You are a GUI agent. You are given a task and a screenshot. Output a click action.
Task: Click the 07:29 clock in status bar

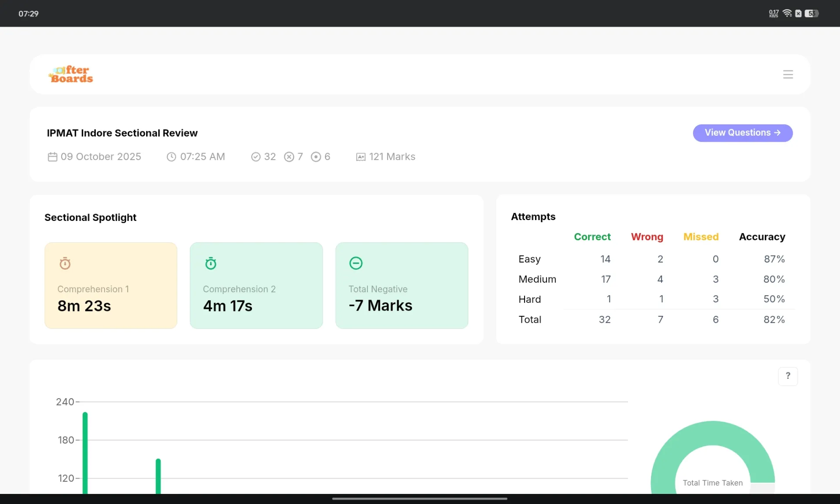pyautogui.click(x=28, y=14)
